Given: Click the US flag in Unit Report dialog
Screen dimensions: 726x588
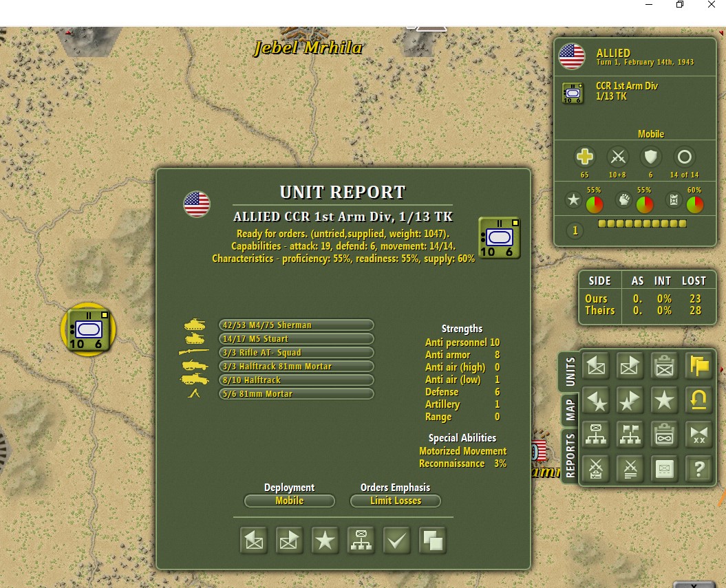Looking at the screenshot, I should pos(196,204).
